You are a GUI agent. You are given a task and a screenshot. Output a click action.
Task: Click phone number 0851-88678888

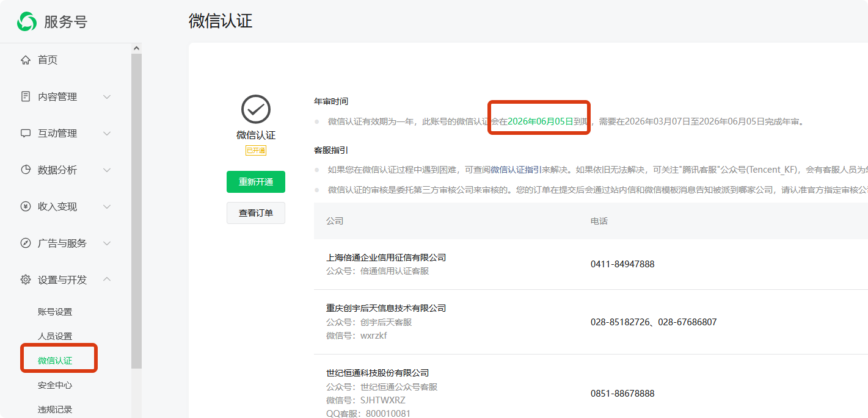[x=622, y=394]
